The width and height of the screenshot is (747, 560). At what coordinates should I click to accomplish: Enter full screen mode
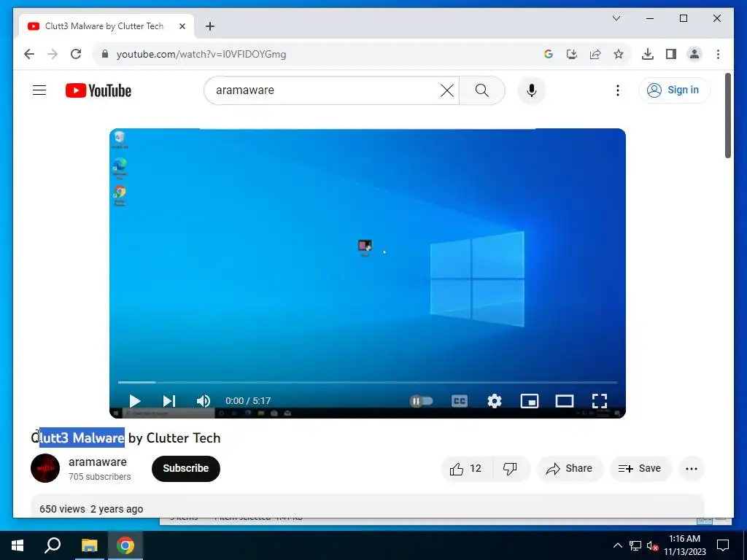point(600,401)
